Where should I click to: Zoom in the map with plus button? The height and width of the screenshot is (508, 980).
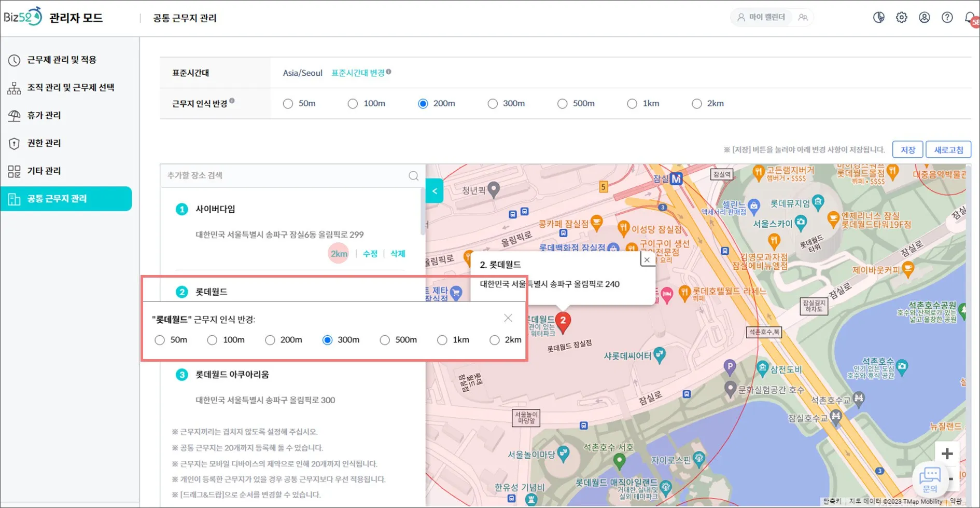pyautogui.click(x=947, y=454)
